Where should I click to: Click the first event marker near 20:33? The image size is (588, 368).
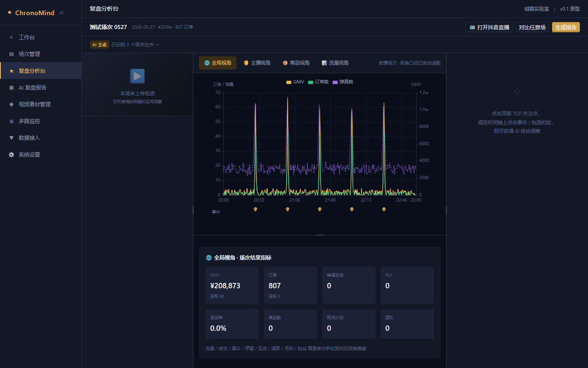click(256, 209)
